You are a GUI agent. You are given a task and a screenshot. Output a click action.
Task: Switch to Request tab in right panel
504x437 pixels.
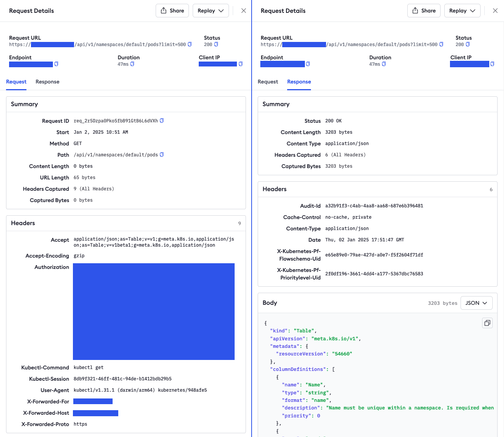pyautogui.click(x=267, y=82)
